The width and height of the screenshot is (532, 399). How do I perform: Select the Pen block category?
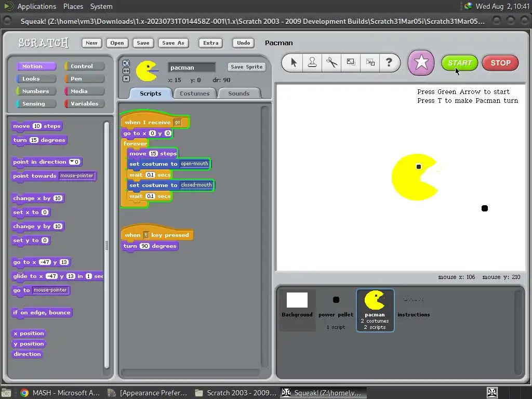[85, 79]
